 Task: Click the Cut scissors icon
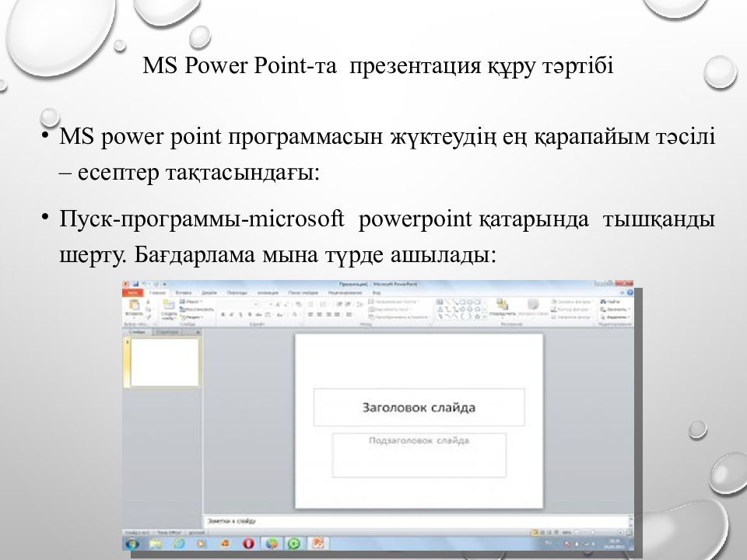(148, 302)
